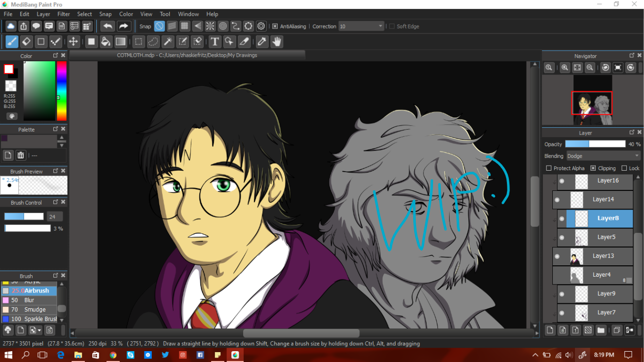Image resolution: width=644 pixels, height=362 pixels.
Task: Open the Select menu
Action: tap(84, 14)
